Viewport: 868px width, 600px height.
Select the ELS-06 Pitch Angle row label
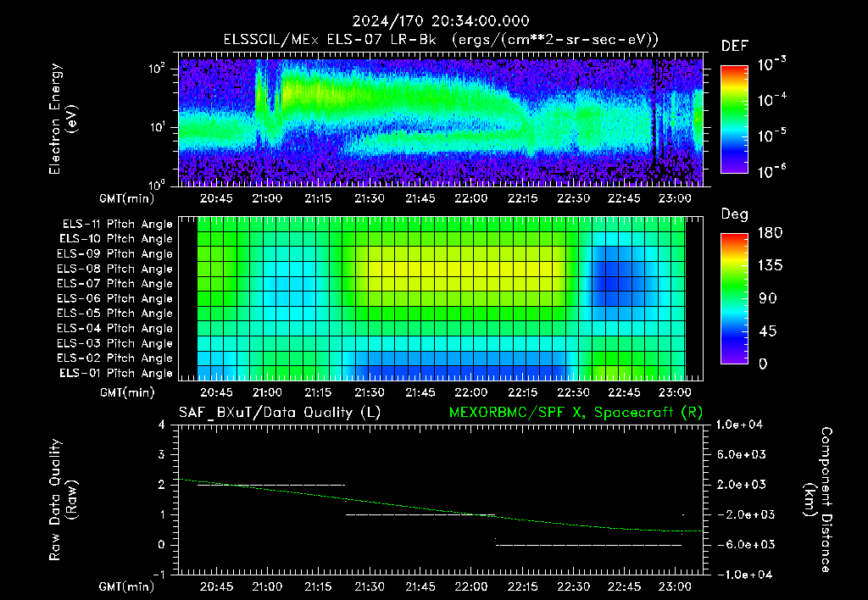click(115, 298)
